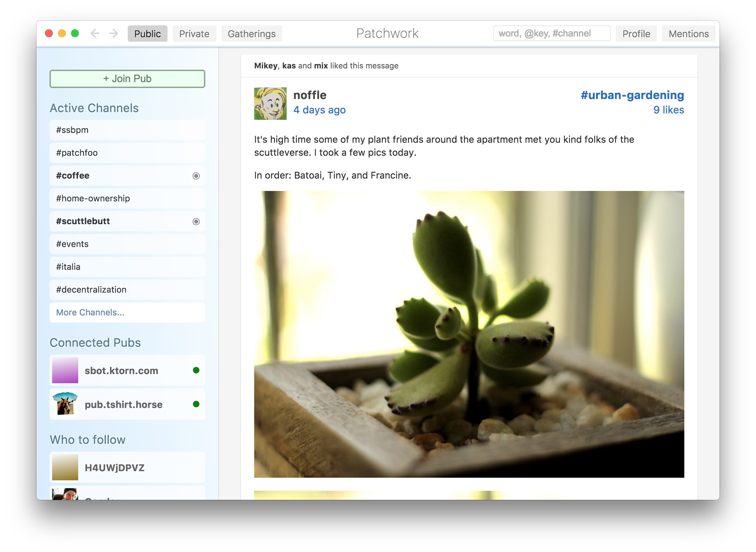756x552 pixels.
Task: Click the pub.tshirt.horse pub icon
Action: click(66, 404)
